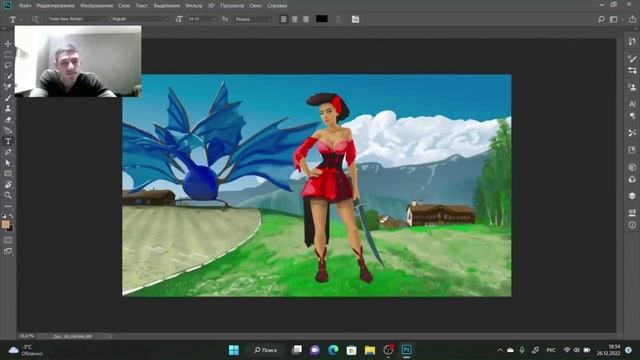Select the Rectangular Marquee tool
Screen dimensions: 640x360
tap(8, 54)
